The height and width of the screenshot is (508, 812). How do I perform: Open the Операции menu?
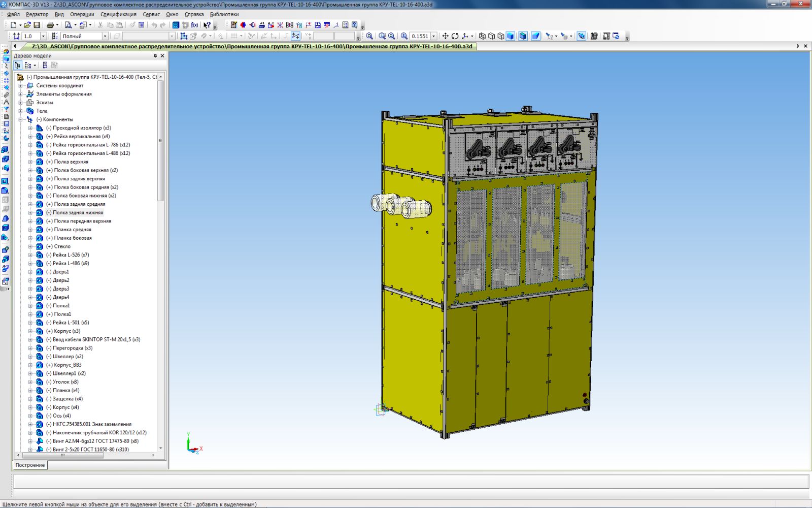[x=82, y=14]
